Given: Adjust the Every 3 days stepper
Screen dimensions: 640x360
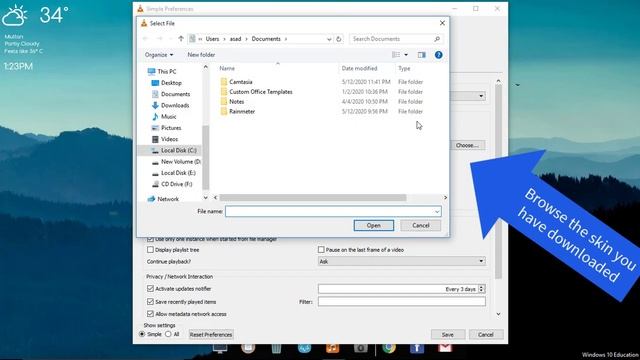Looking at the screenshot, I should pos(482,289).
